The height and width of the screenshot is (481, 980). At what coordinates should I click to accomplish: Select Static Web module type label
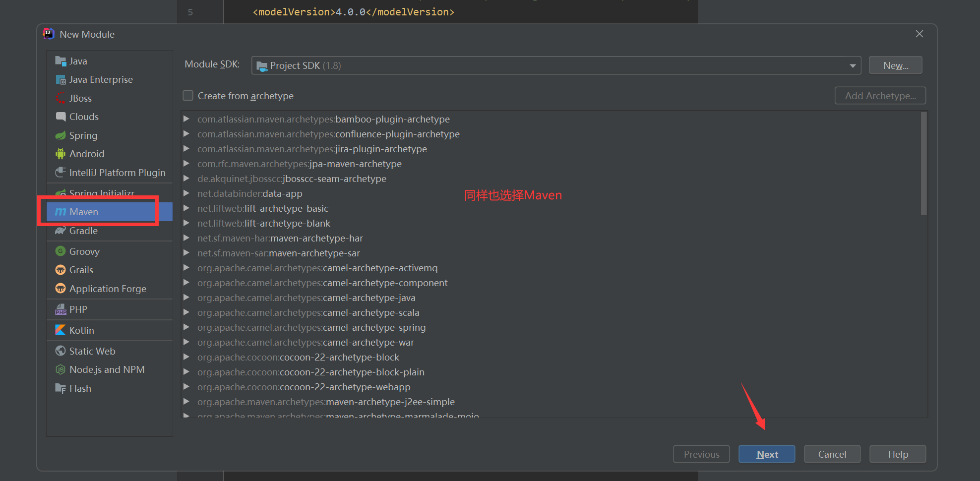pos(92,351)
